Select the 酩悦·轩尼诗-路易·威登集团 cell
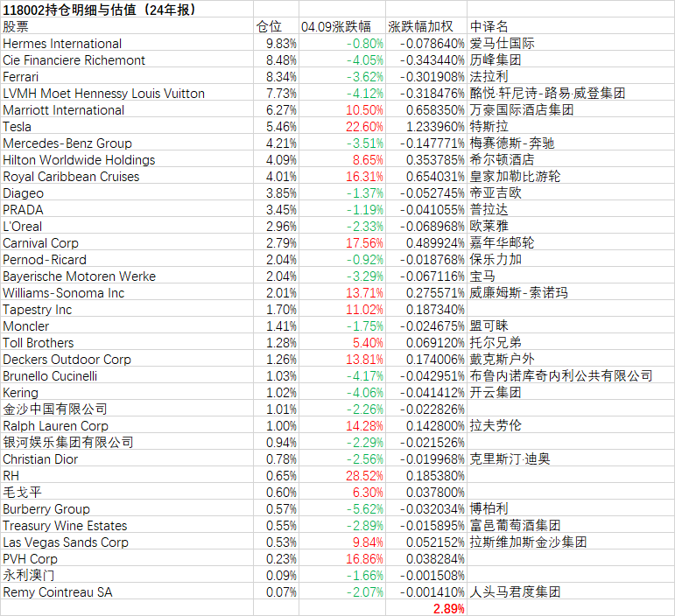This screenshot has height=616, width=675. tap(571, 93)
